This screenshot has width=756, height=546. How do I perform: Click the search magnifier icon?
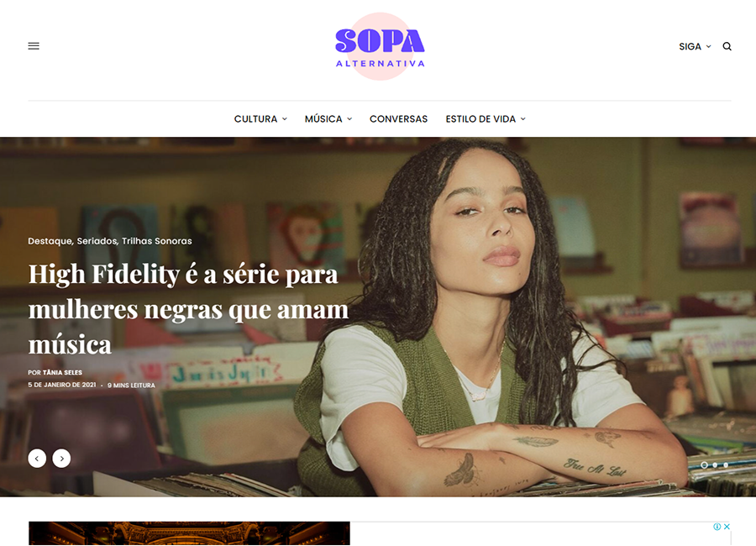pyautogui.click(x=727, y=46)
